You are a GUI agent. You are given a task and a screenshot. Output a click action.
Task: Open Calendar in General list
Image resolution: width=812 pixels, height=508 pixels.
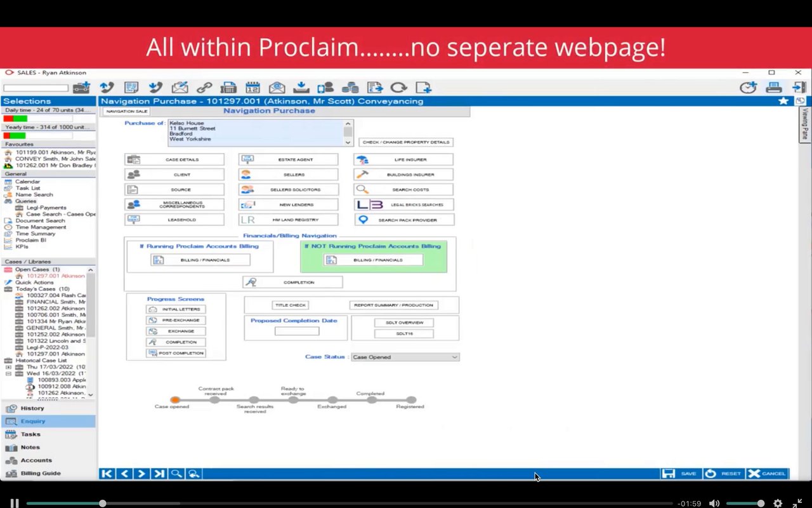click(27, 182)
